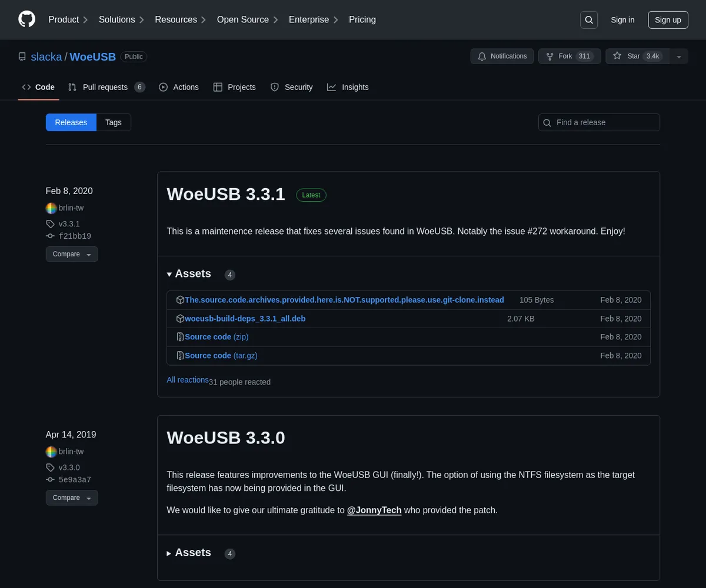This screenshot has height=588, width=706.
Task: Click the Notifications bell button
Action: click(x=502, y=56)
